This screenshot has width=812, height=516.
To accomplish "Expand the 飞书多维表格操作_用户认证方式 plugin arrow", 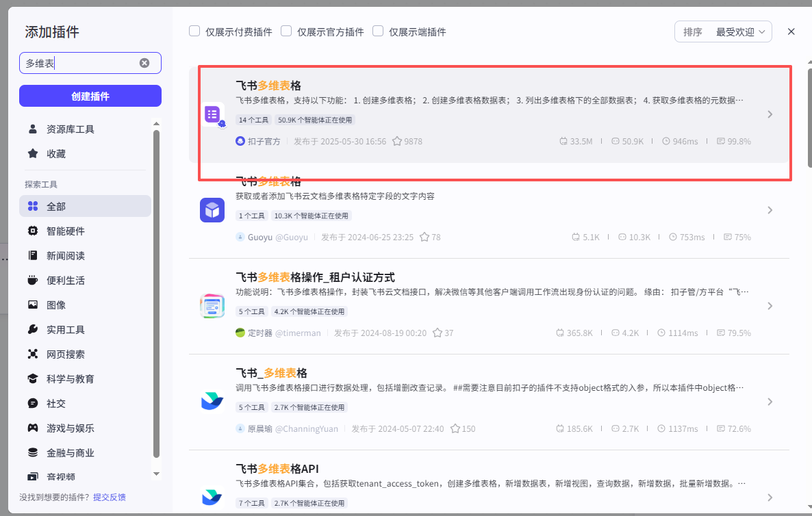I will coord(770,306).
